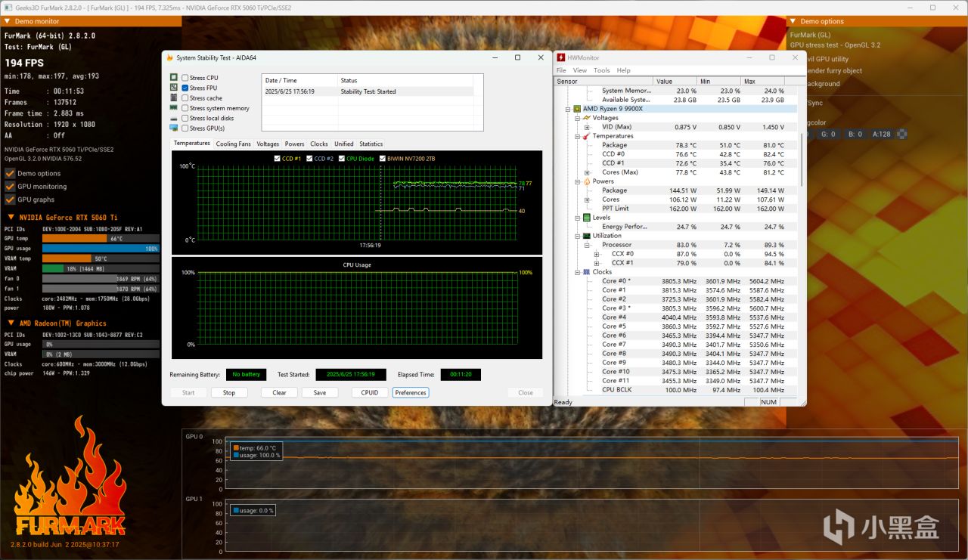Click the RAM icon beside Stress system memory

174,108
